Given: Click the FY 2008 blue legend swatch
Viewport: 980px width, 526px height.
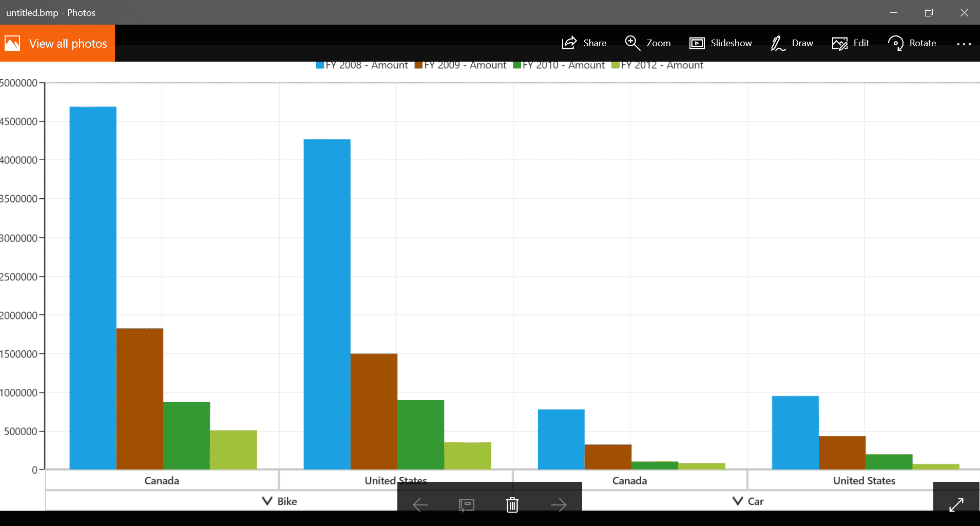Looking at the screenshot, I should point(320,65).
